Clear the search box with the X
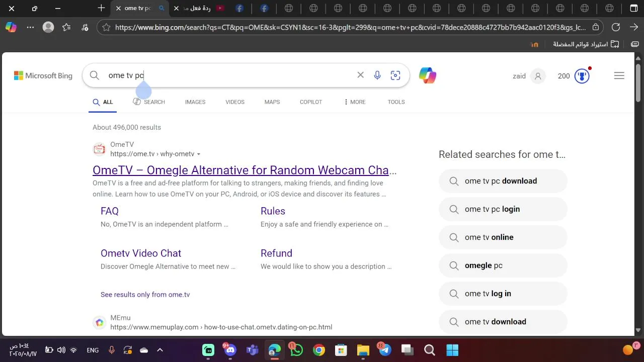This screenshot has width=644, height=362. (x=360, y=75)
